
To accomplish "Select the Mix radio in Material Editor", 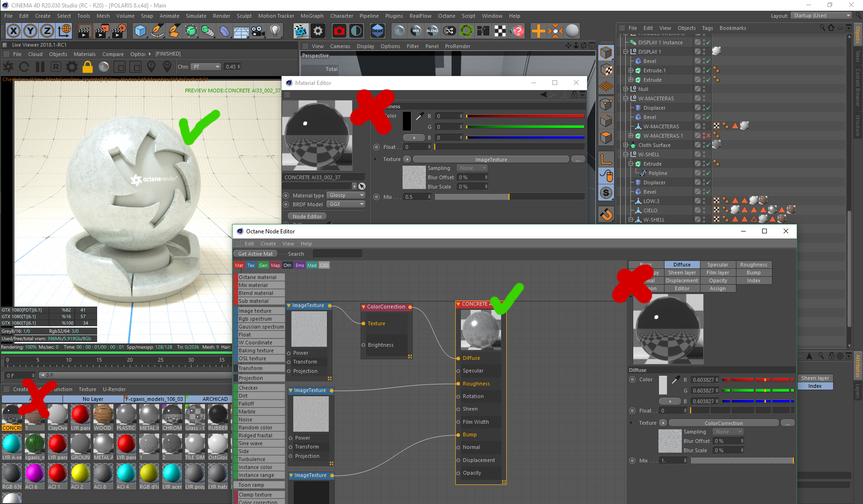I will 376,197.
